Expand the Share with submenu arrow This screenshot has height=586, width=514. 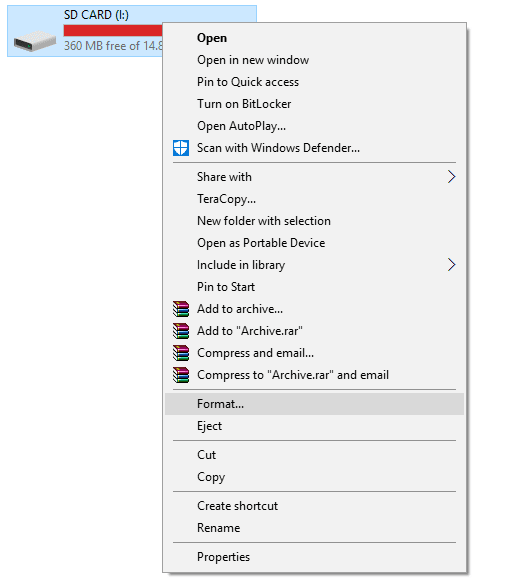pyautogui.click(x=452, y=177)
